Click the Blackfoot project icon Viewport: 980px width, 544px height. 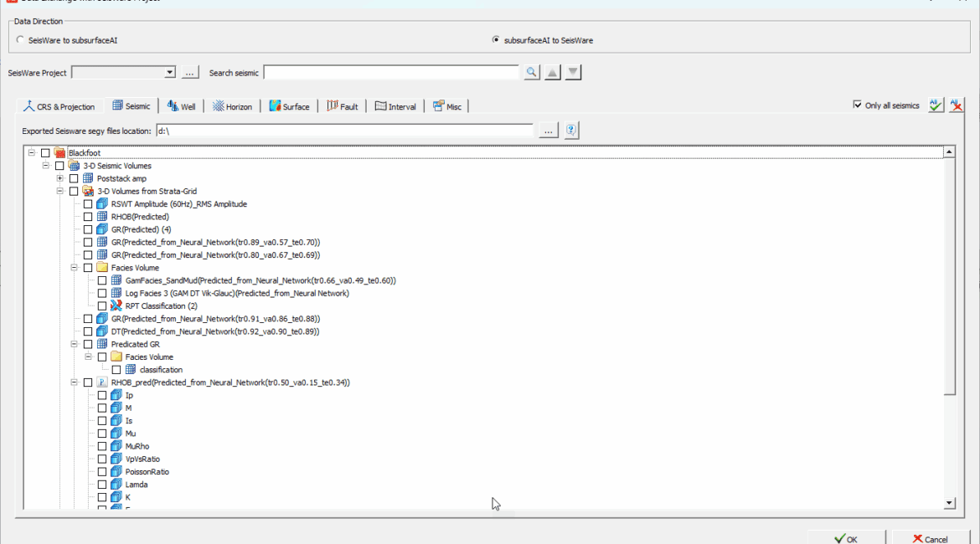click(60, 152)
